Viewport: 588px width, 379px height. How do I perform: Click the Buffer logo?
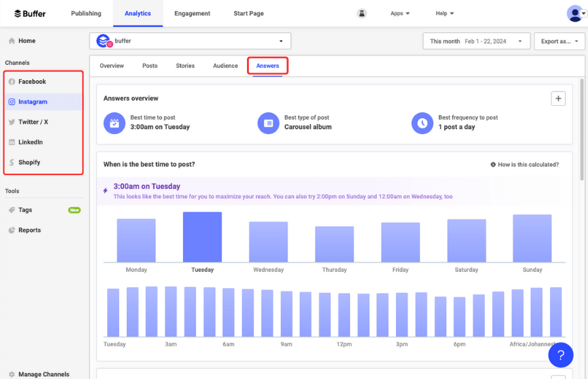click(30, 13)
